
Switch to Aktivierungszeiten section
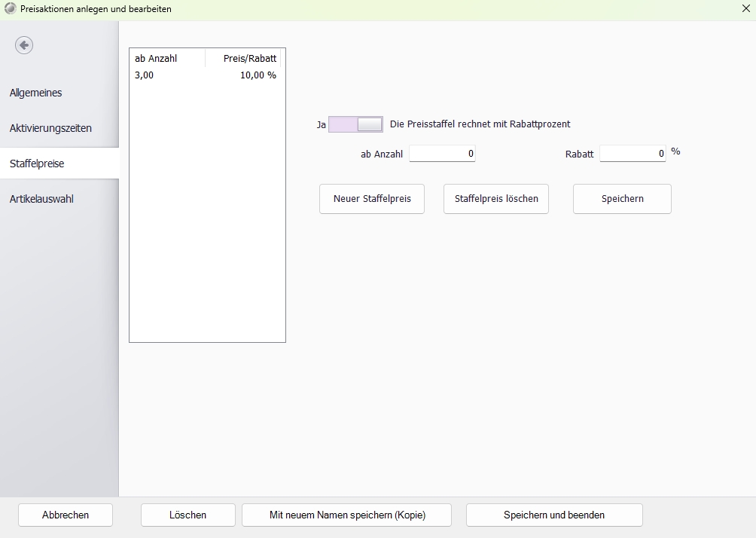pyautogui.click(x=50, y=128)
